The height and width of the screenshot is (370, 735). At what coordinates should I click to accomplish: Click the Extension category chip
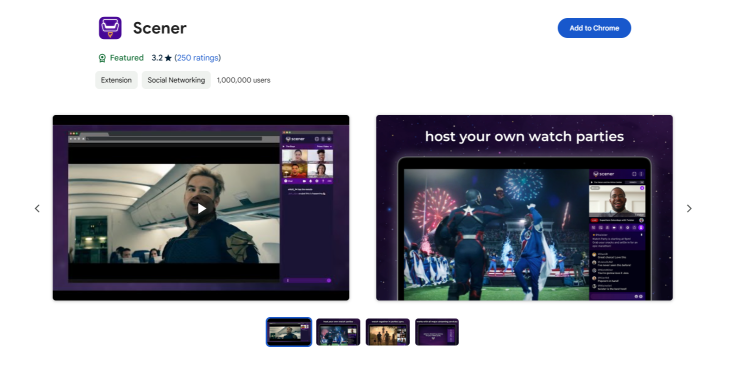(x=116, y=80)
